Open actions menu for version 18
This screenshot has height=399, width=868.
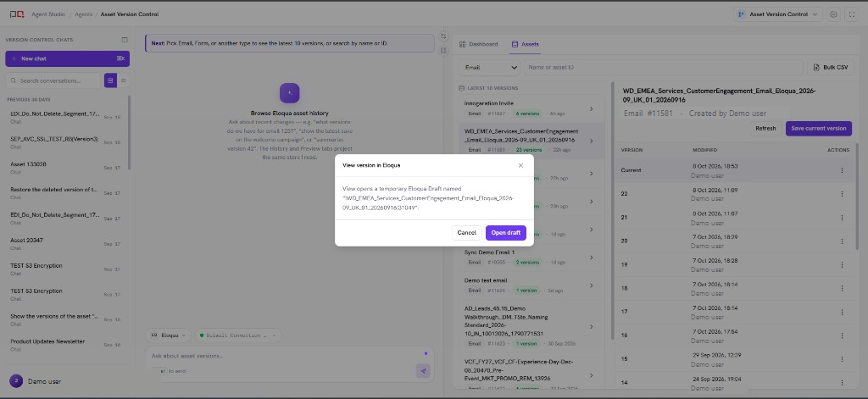(842, 288)
